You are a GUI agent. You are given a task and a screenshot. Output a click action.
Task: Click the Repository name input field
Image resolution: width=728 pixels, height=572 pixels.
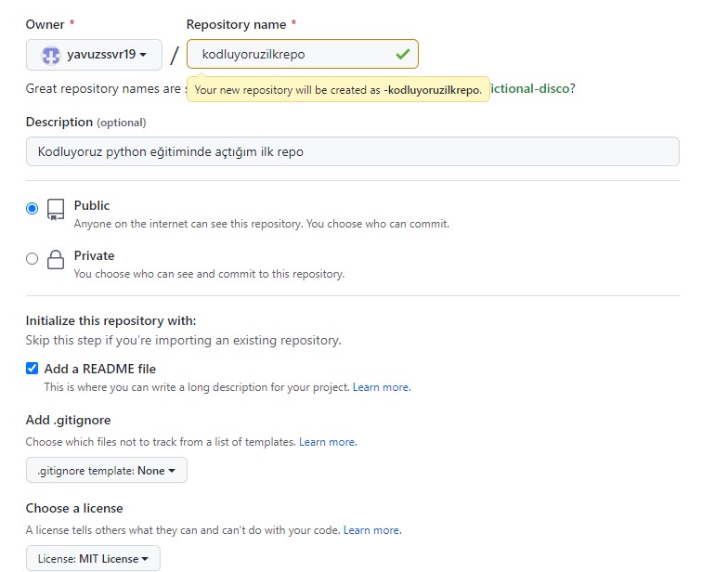tap(303, 54)
